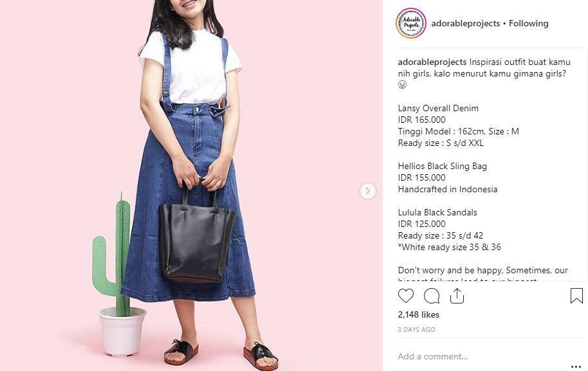
Task: Click the black tote bag in the photo
Action: click(x=196, y=235)
